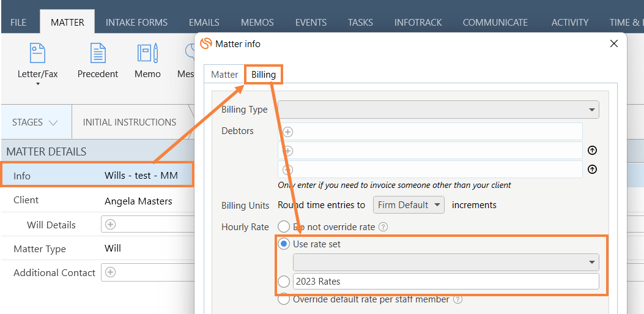Viewport: 644px width, 314px height.
Task: Choose Override default rate per staff member
Action: click(284, 299)
